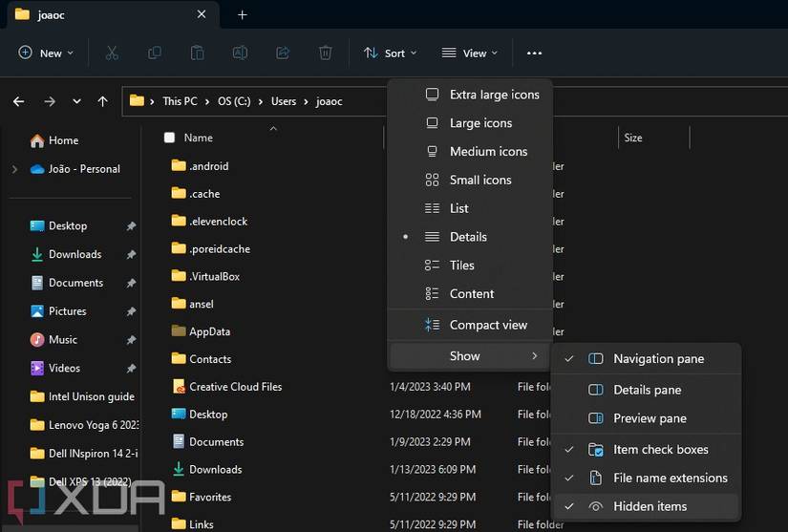Open Downloads in the navigation pane

[x=75, y=254]
